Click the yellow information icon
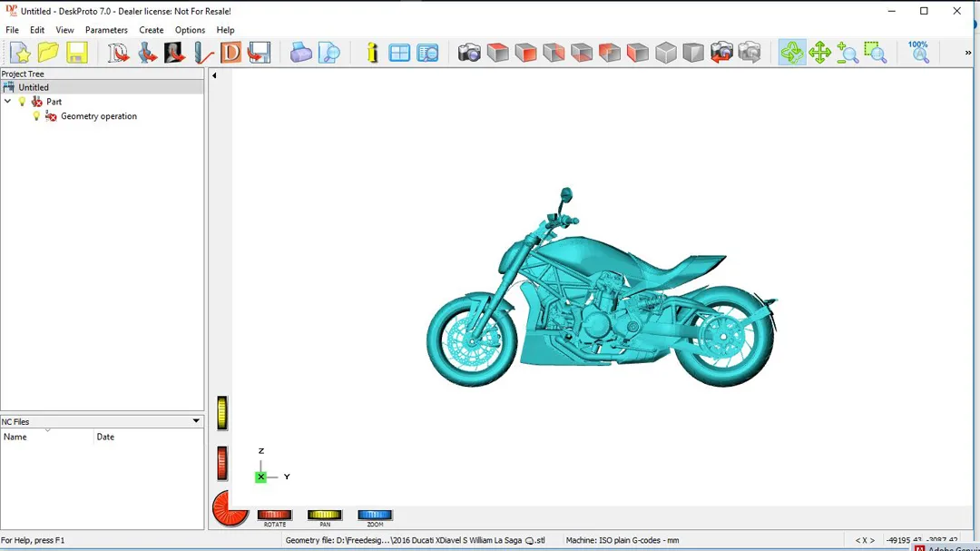This screenshot has height=551, width=980. 373,53
